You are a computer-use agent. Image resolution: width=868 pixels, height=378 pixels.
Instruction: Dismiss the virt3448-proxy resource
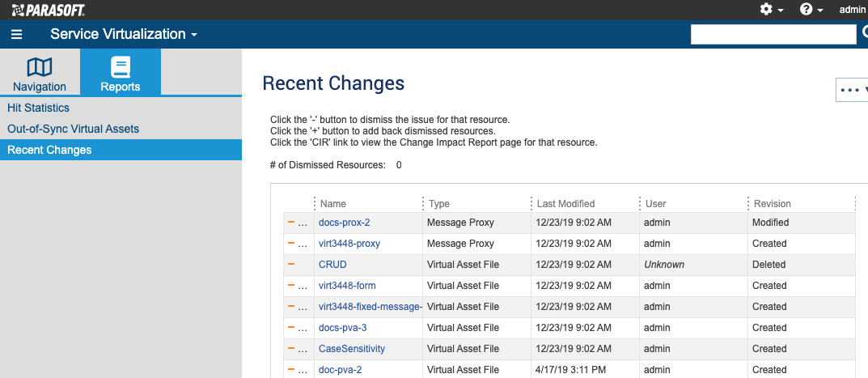coord(290,244)
